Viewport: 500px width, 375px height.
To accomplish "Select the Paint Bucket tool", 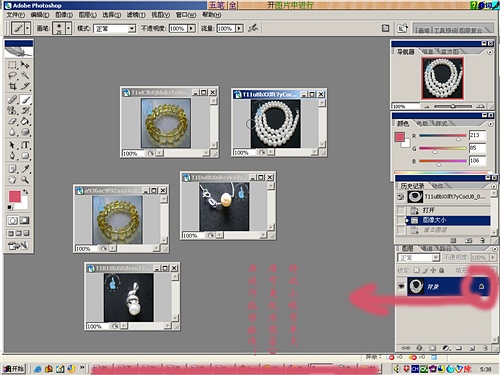I will pos(25,121).
